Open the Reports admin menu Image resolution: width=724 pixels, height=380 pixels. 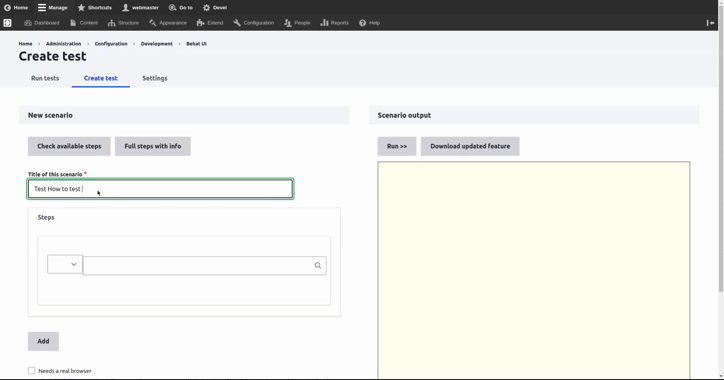[334, 23]
